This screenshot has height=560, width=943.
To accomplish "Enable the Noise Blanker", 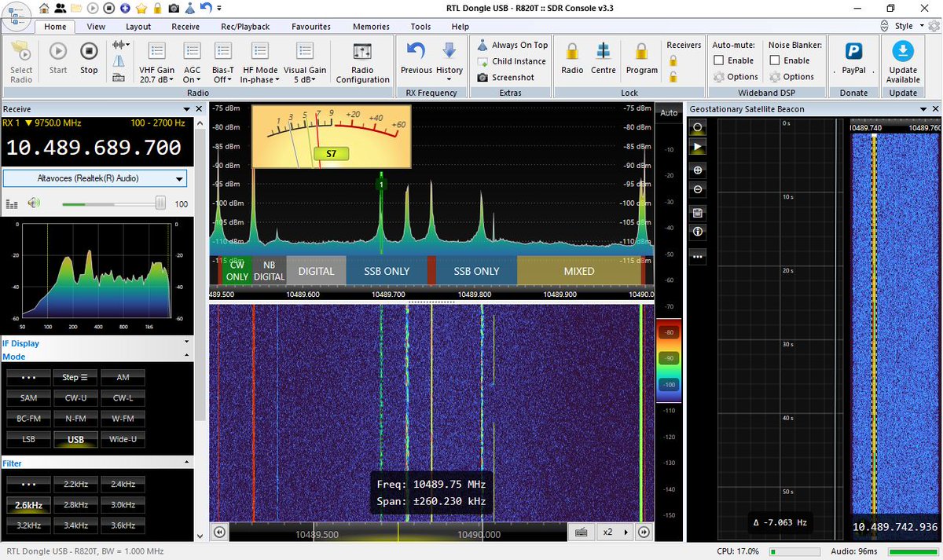I will pyautogui.click(x=776, y=60).
